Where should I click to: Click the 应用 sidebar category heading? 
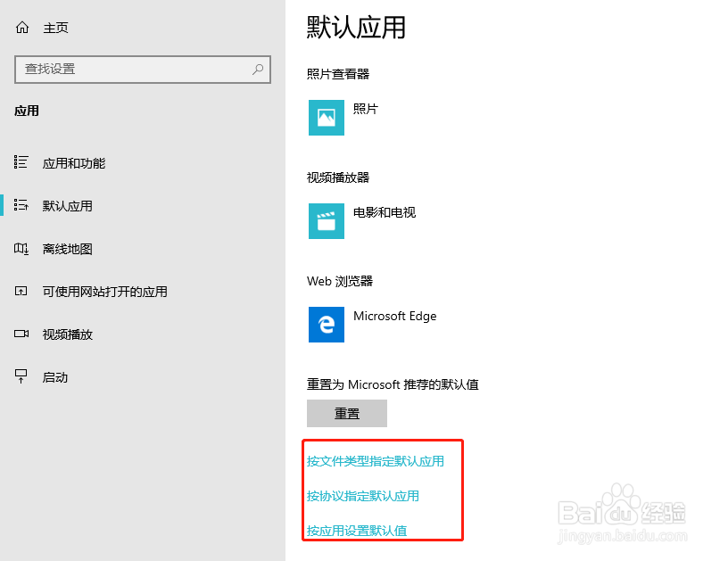click(x=27, y=111)
